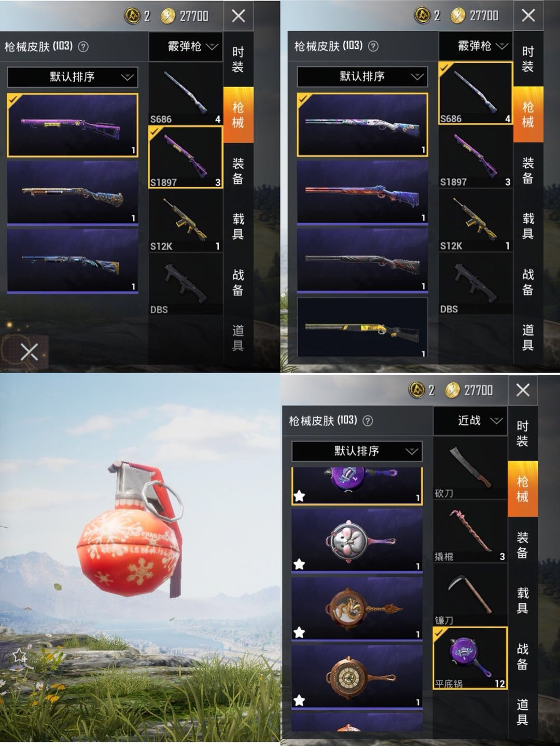The image size is (560, 746).
Task: Switch to 载具 tab in the 近战 panel
Action: (523, 600)
